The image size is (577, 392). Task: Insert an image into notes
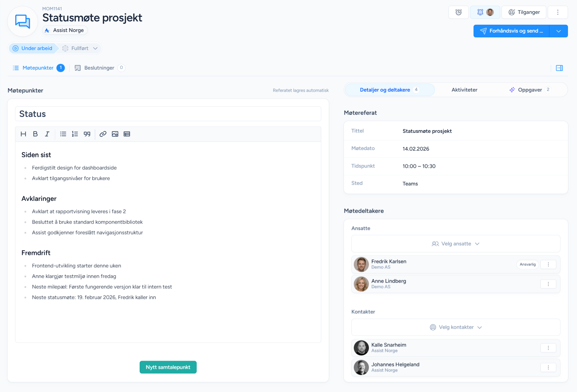[115, 134]
